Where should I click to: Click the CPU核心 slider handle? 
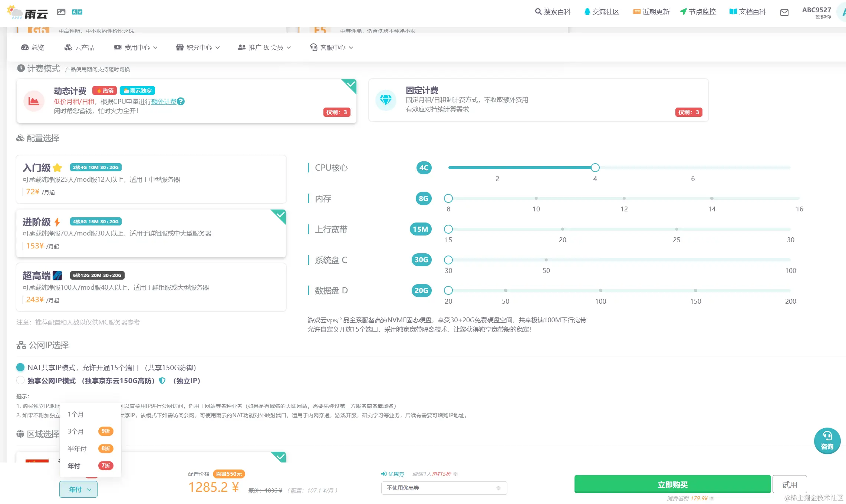[595, 168]
